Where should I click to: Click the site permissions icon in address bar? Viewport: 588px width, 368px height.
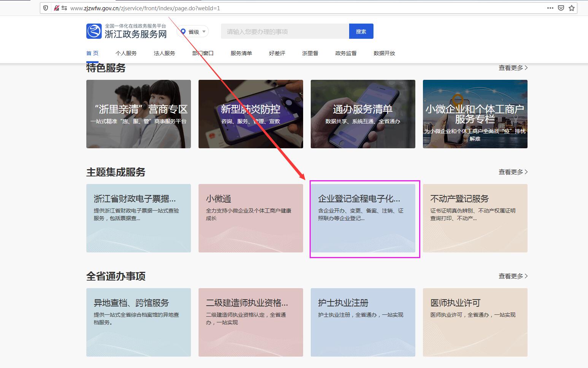tap(64, 7)
